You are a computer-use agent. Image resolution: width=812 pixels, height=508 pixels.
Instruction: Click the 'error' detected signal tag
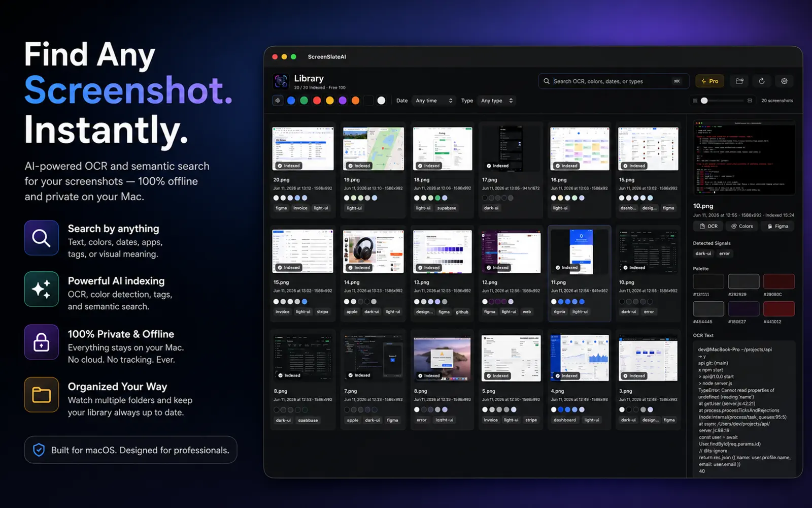[724, 253]
